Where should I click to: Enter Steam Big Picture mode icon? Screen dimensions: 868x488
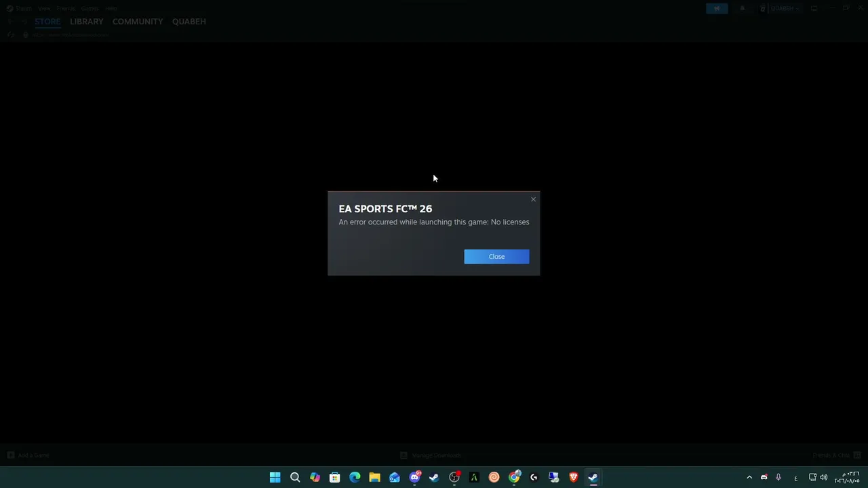click(x=814, y=8)
